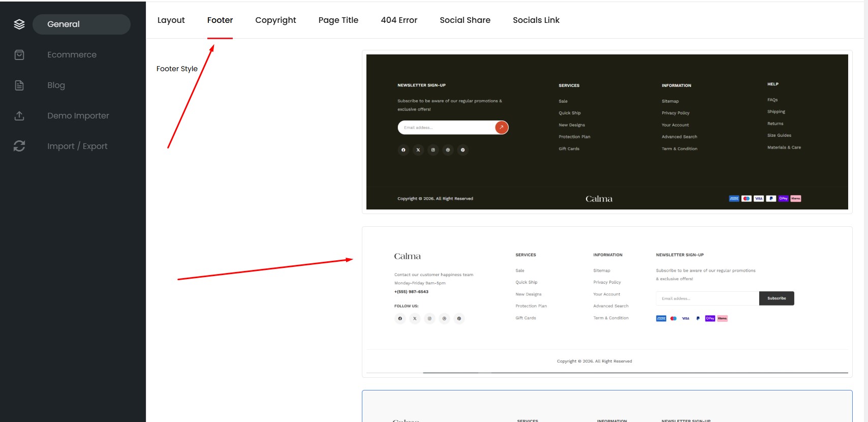Click Facebook icon in dark footer preview
The image size is (868, 422).
point(404,150)
